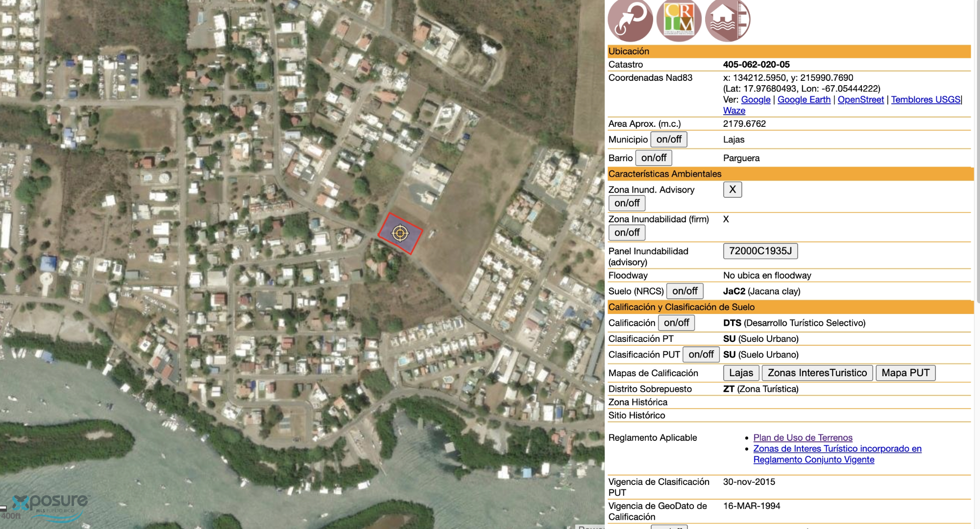Viewport: 980px width, 529px height.
Task: Open Temblores USGS link
Action: pyautogui.click(x=925, y=100)
